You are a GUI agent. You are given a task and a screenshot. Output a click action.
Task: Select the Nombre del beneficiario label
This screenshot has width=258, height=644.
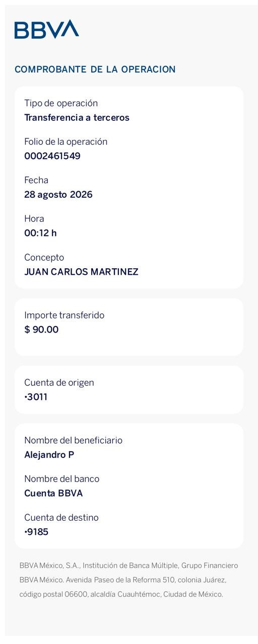click(74, 440)
